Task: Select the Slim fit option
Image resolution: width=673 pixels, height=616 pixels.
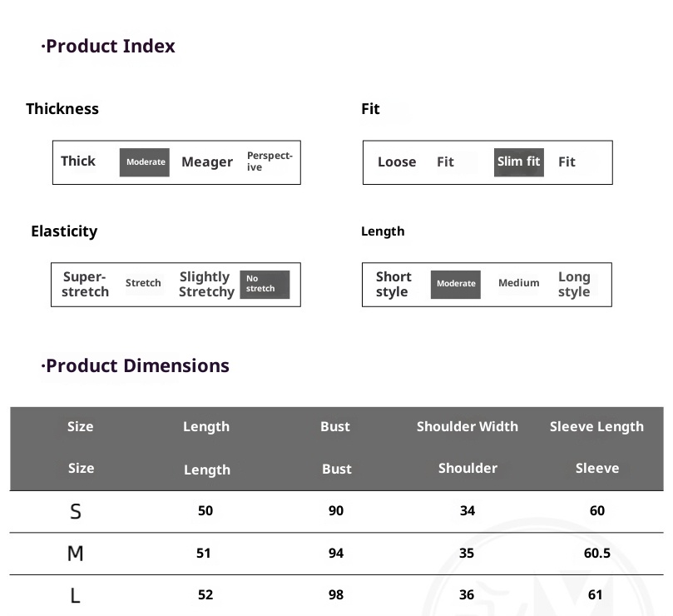Action: click(518, 162)
